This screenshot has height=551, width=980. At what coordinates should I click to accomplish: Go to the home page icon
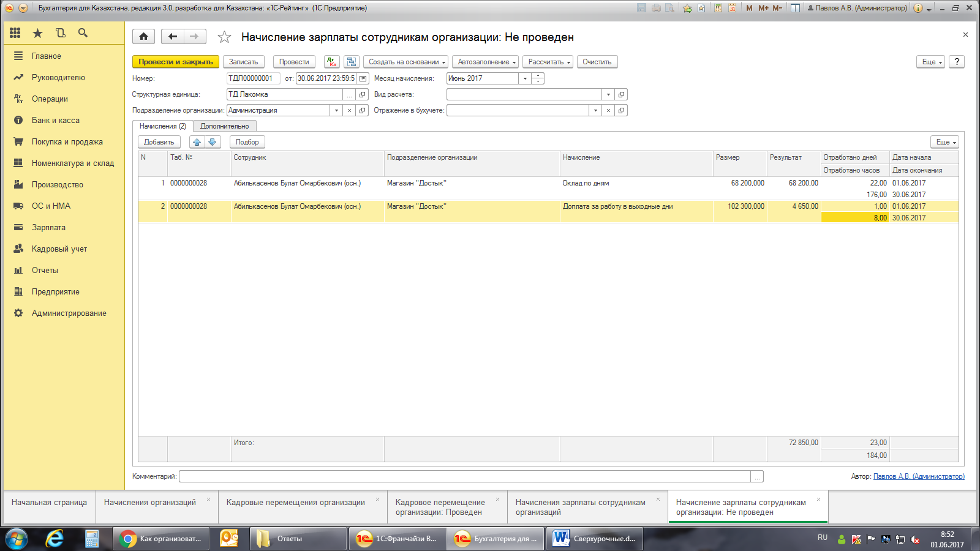point(143,37)
